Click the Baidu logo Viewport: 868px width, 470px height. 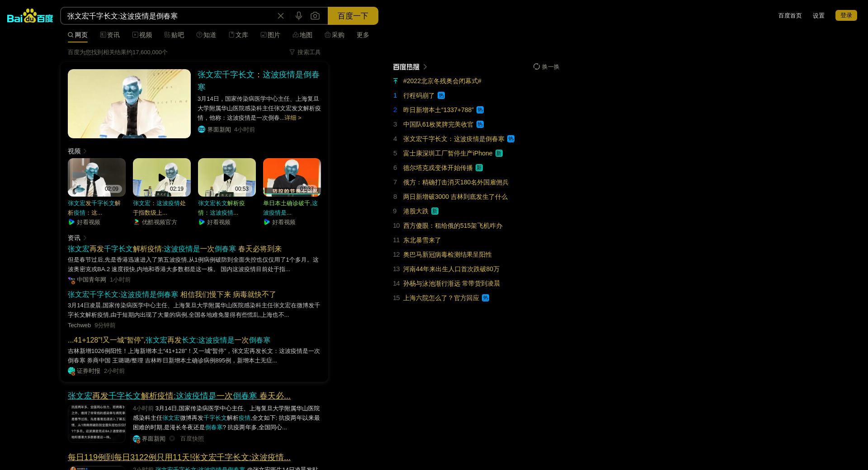[x=30, y=16]
